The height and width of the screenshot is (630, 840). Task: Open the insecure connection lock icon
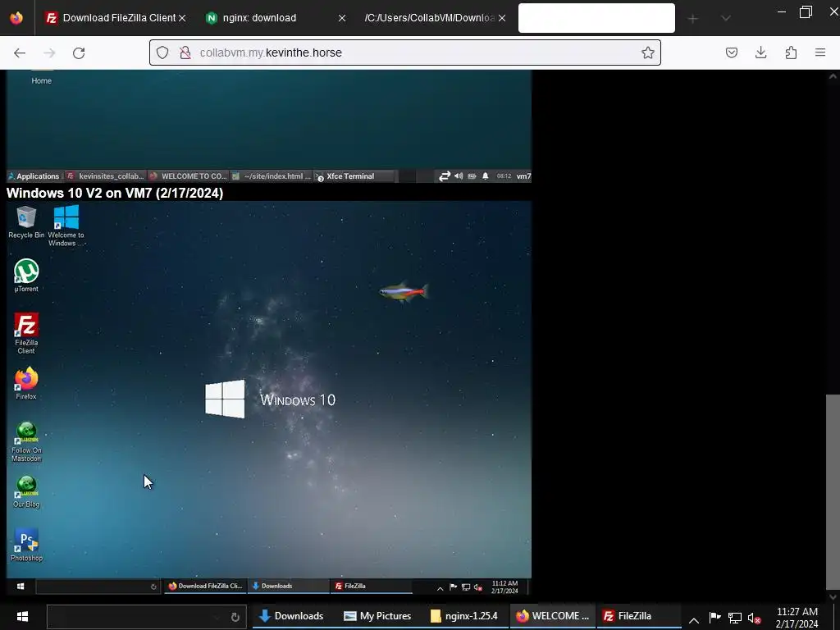[x=185, y=52]
